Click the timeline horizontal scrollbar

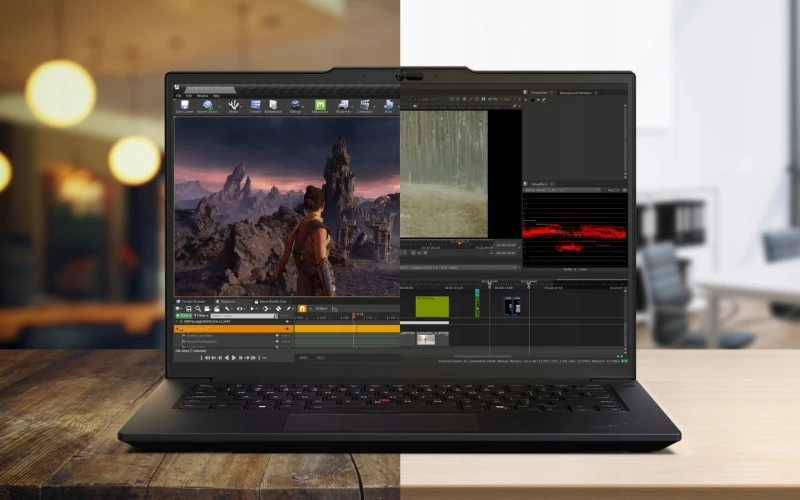point(483,356)
